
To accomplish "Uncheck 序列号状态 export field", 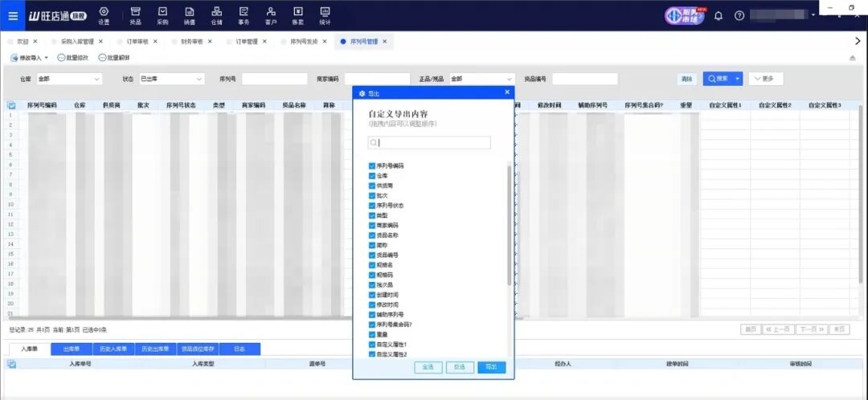I will pyautogui.click(x=372, y=206).
